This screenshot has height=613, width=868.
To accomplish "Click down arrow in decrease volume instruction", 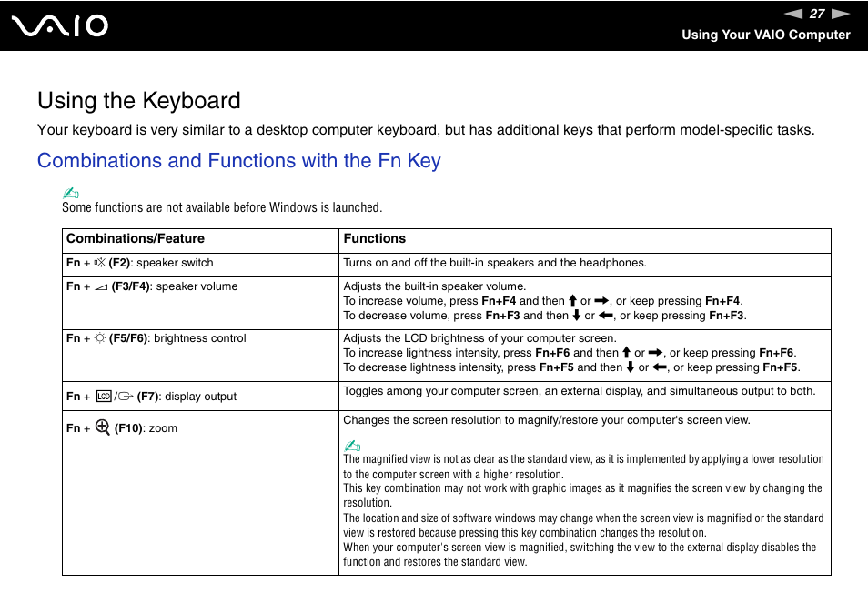I will coord(576,315).
